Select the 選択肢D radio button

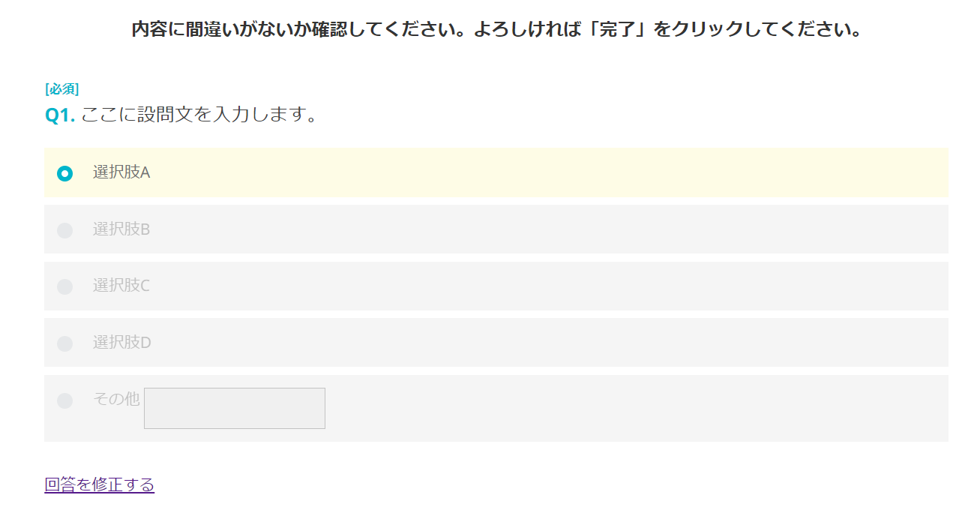(65, 343)
